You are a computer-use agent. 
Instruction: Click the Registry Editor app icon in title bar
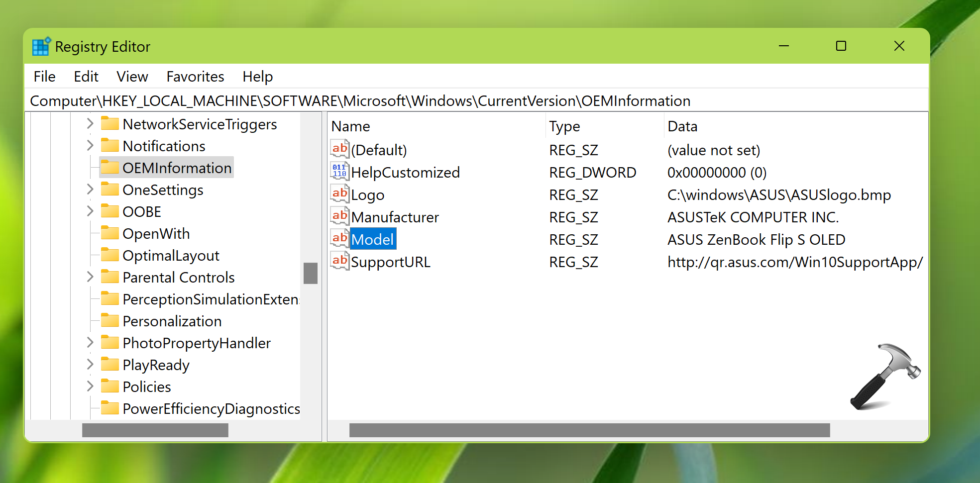(x=41, y=46)
